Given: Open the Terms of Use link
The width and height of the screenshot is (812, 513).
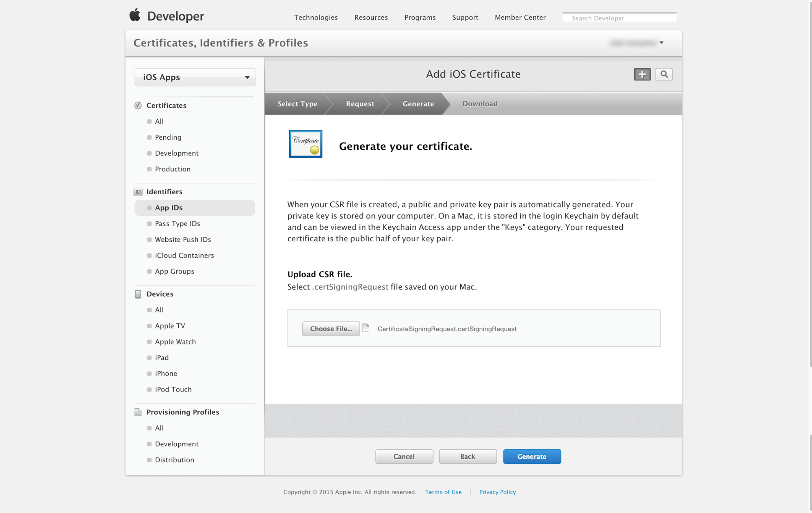Looking at the screenshot, I should click(443, 492).
